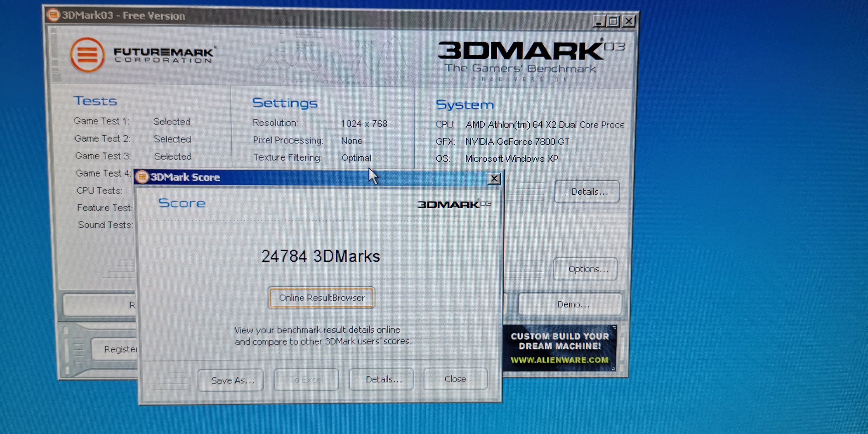Click Save As button in score dialog
The height and width of the screenshot is (434, 868).
231,380
